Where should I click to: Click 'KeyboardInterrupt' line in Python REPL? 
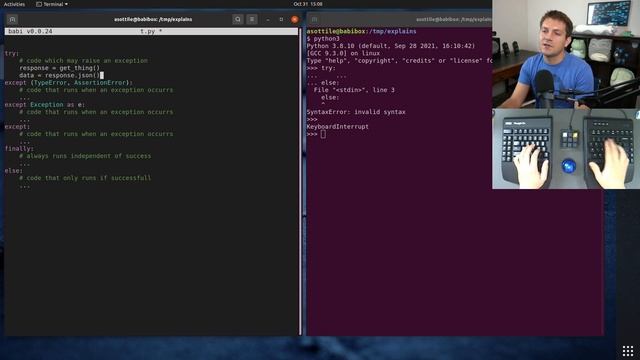(338, 127)
